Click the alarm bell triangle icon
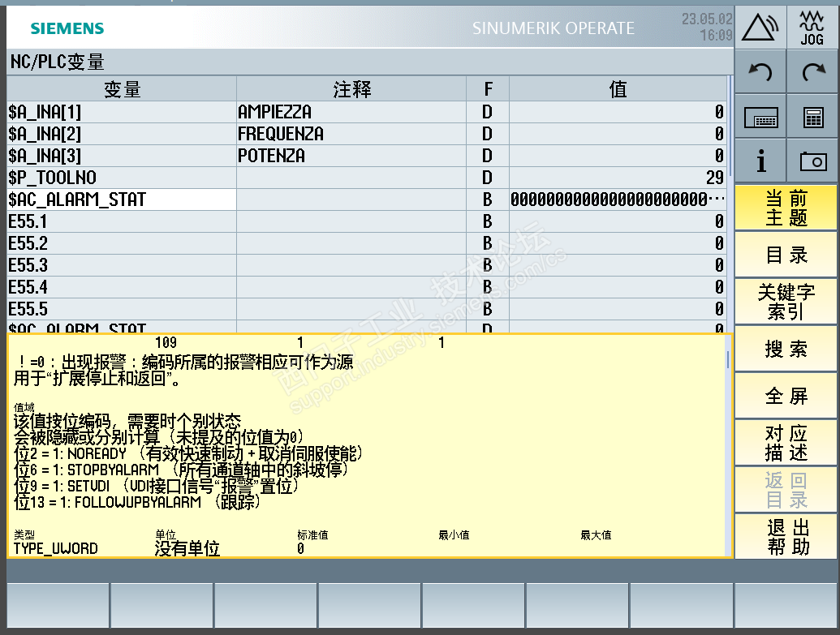The image size is (840, 635). click(x=760, y=28)
